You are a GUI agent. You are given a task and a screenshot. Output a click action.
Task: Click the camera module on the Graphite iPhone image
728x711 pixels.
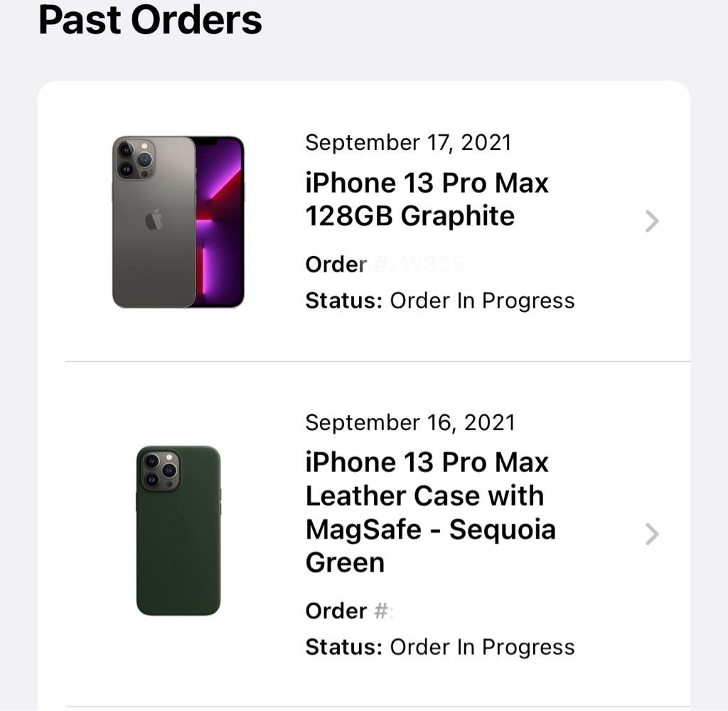[x=135, y=159]
